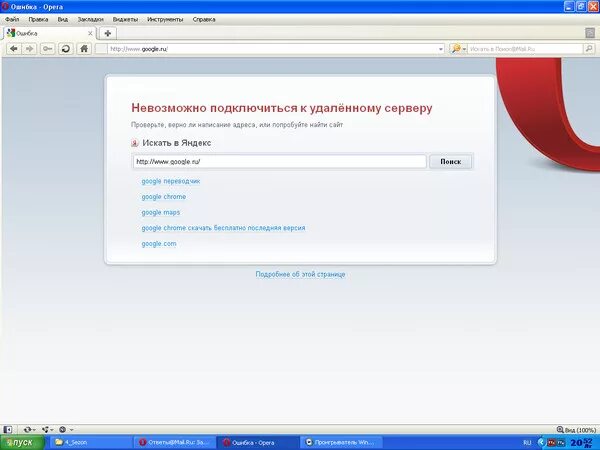
Task: Expand the address bar history dropdown arrow
Action: pyautogui.click(x=440, y=49)
